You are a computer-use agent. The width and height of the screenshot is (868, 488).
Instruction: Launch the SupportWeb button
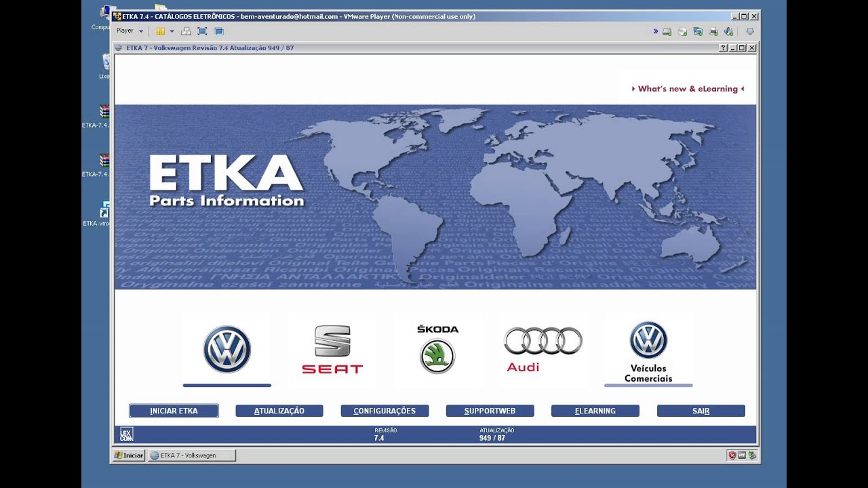click(x=490, y=411)
